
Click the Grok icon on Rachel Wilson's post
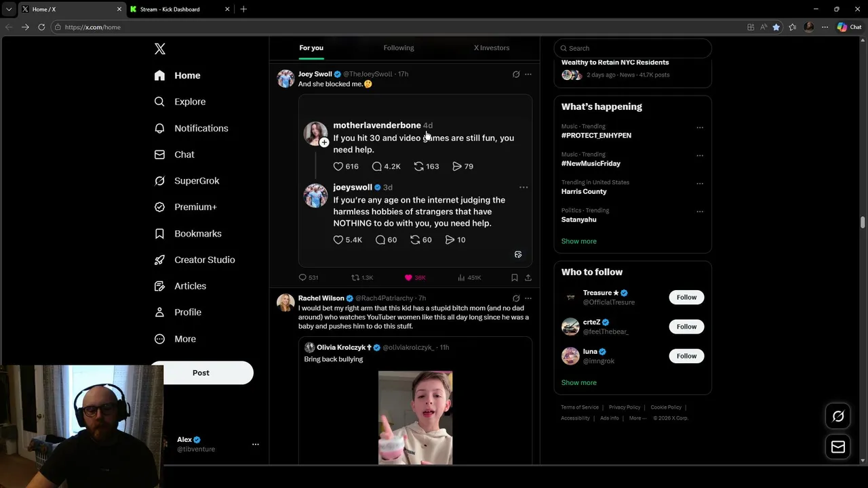[x=516, y=298]
